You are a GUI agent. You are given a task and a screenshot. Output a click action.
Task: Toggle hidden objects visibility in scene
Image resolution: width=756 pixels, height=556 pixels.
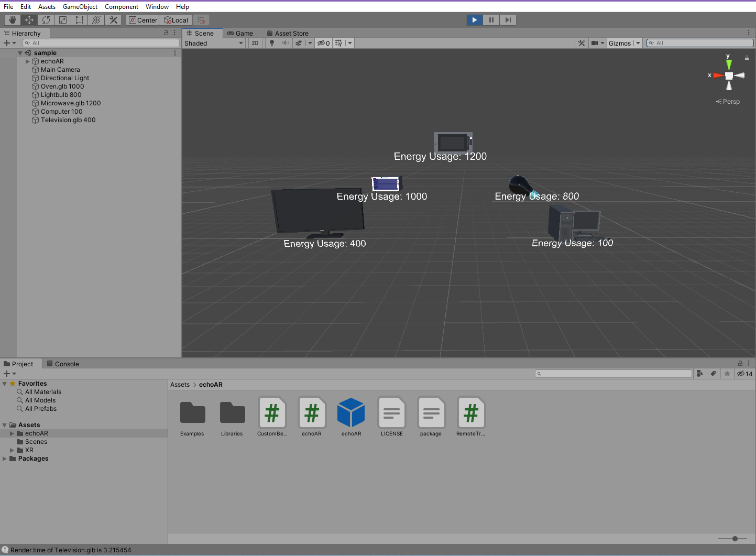click(323, 43)
